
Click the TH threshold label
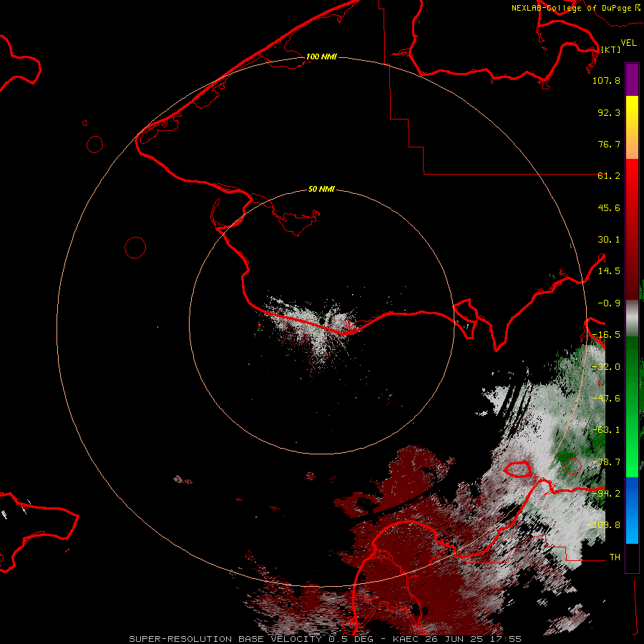[x=615, y=557]
